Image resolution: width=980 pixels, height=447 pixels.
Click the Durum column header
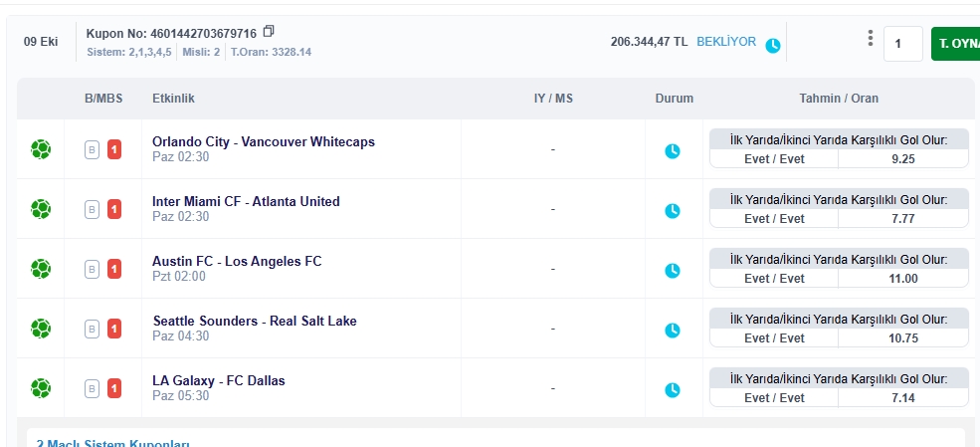point(674,99)
